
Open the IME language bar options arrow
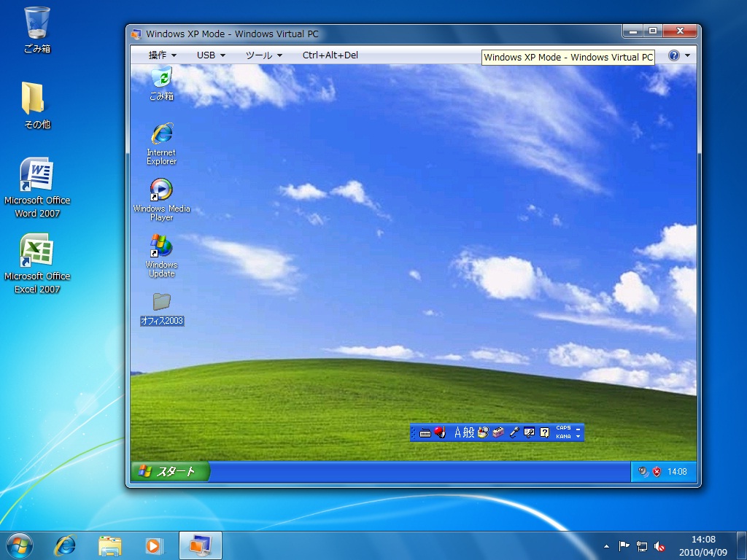click(x=578, y=436)
